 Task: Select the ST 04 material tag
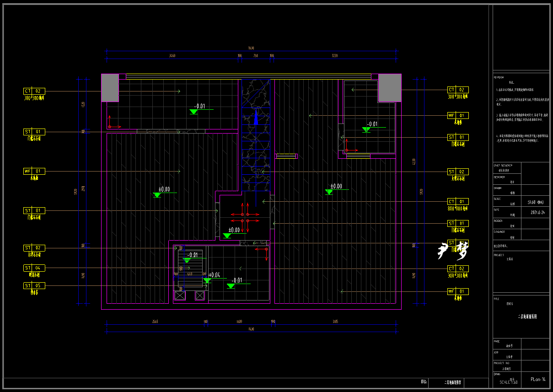(x=34, y=268)
